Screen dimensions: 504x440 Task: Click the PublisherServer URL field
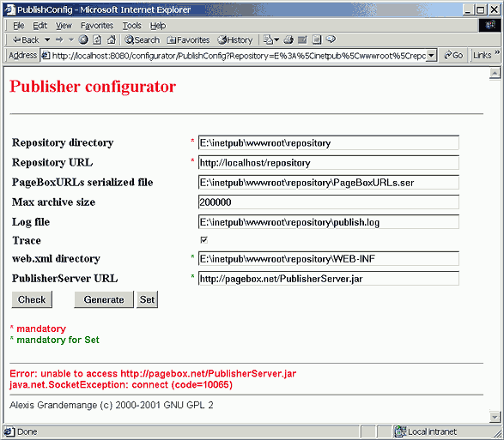click(329, 279)
